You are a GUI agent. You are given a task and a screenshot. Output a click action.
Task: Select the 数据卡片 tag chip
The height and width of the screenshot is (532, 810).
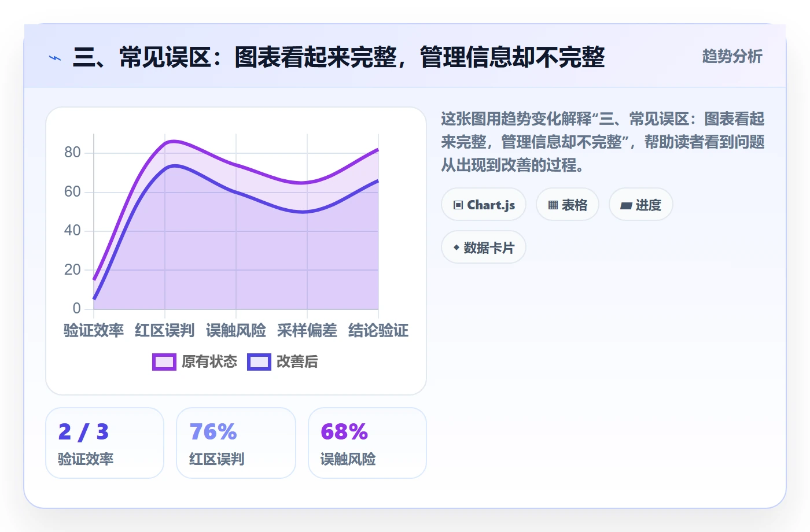(484, 247)
